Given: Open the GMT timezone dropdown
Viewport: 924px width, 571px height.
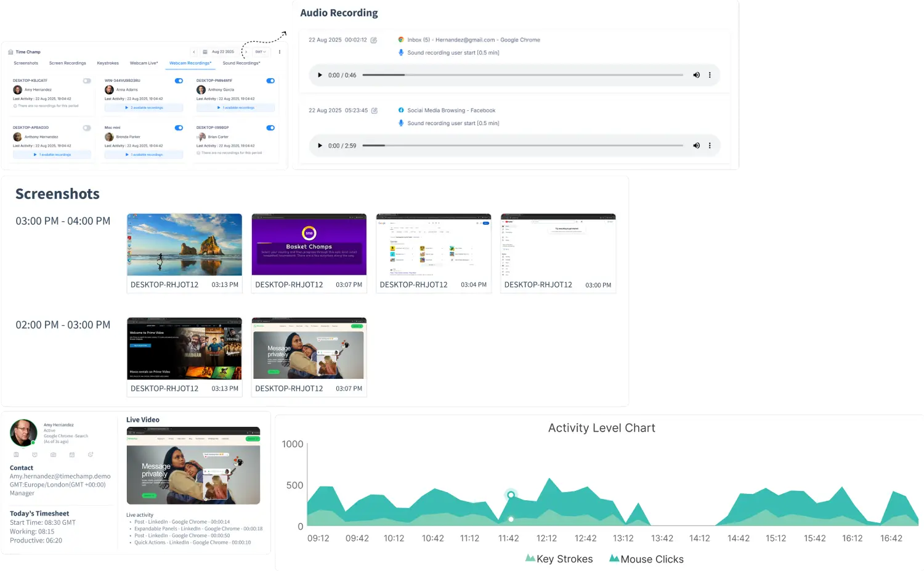Looking at the screenshot, I should click(261, 52).
